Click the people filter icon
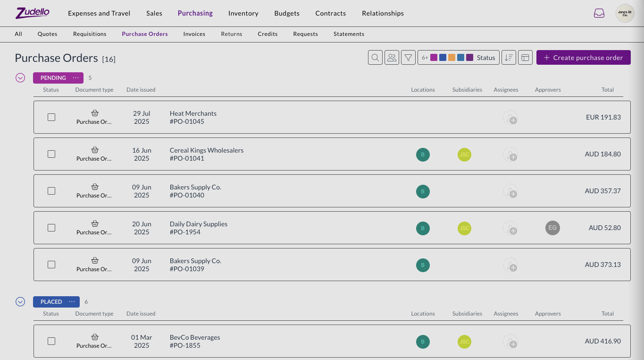644x360 pixels. 392,58
